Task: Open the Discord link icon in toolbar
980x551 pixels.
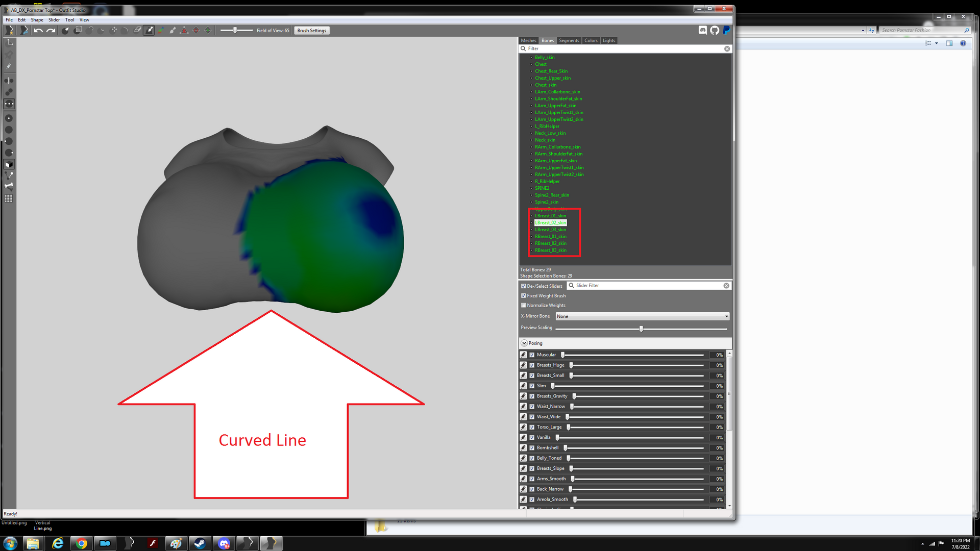Action: point(703,31)
